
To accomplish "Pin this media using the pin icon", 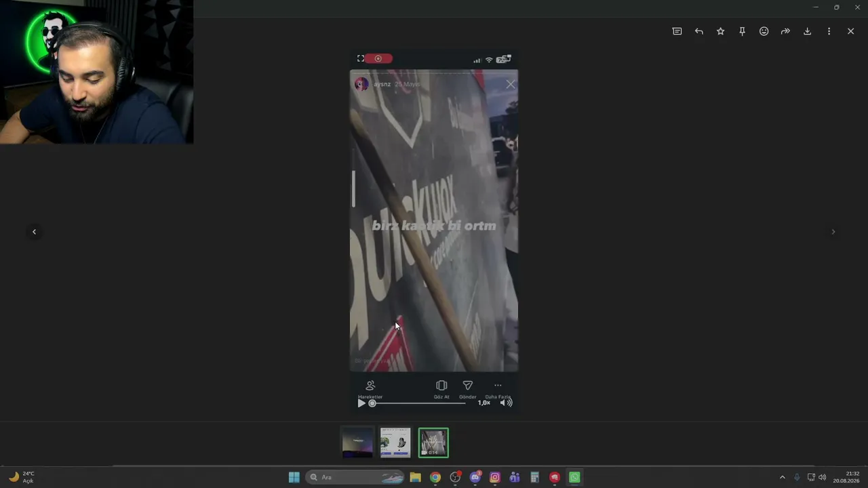I will point(742,31).
